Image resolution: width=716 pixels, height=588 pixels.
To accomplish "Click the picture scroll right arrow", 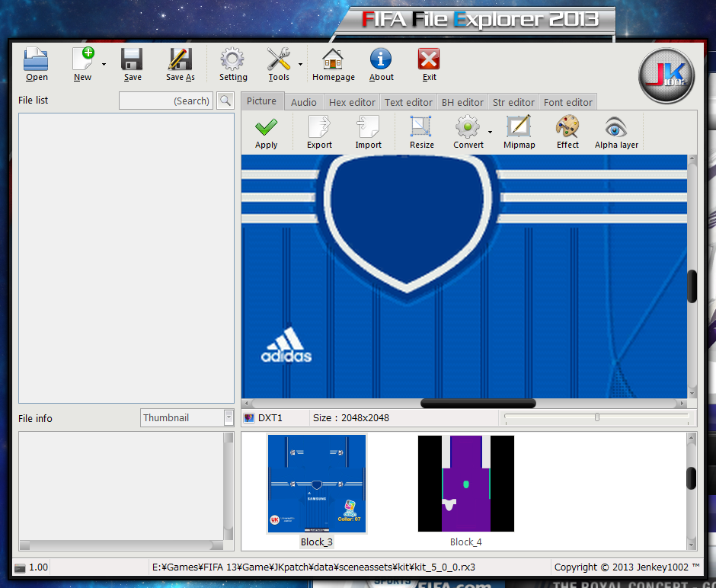I will (682, 404).
